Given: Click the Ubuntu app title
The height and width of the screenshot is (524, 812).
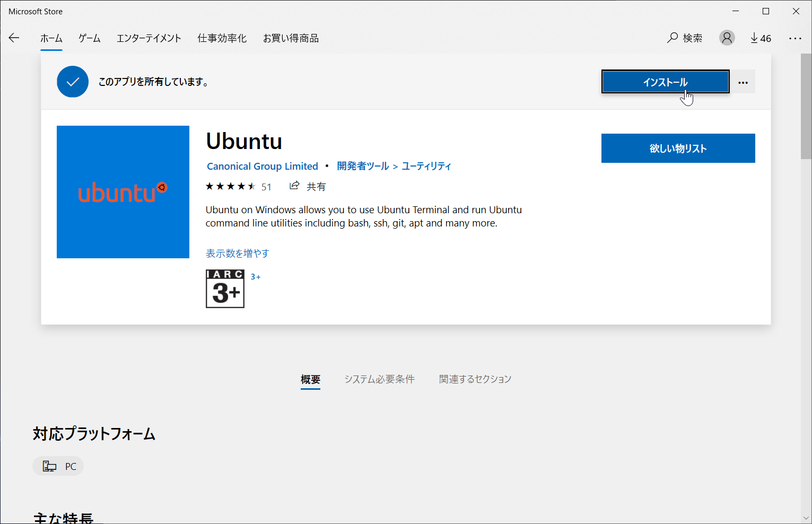Looking at the screenshot, I should (244, 141).
